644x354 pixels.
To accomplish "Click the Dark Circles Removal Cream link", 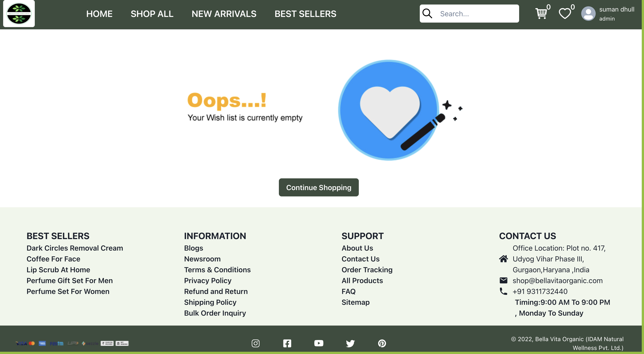I will coord(75,248).
